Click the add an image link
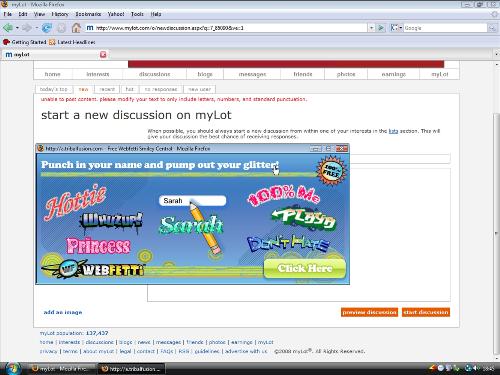 click(63, 312)
